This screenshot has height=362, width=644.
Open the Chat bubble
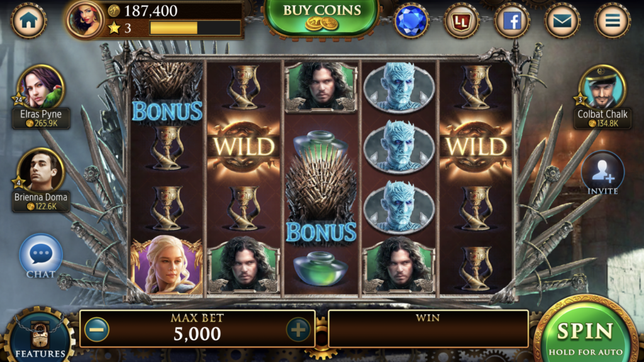tap(41, 257)
